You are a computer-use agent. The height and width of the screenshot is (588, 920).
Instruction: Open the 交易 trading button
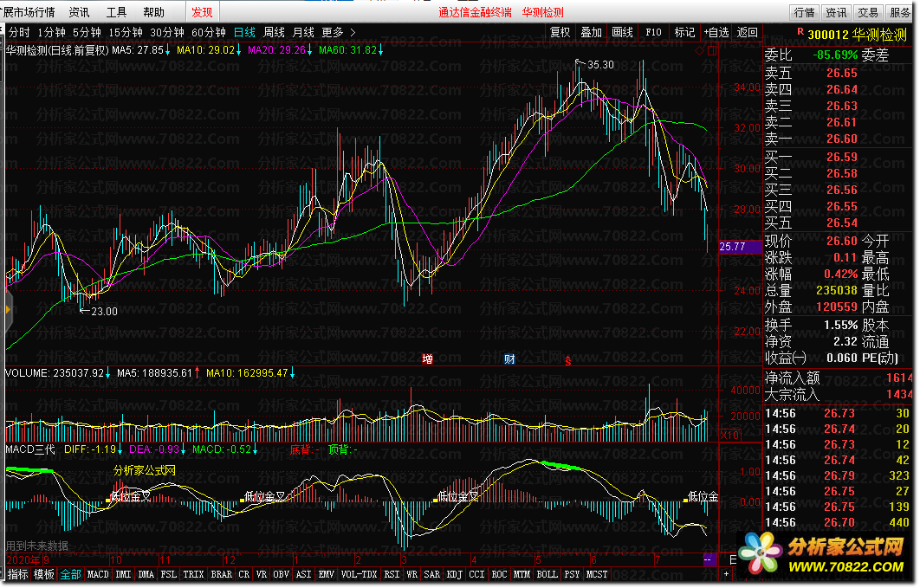tap(868, 12)
